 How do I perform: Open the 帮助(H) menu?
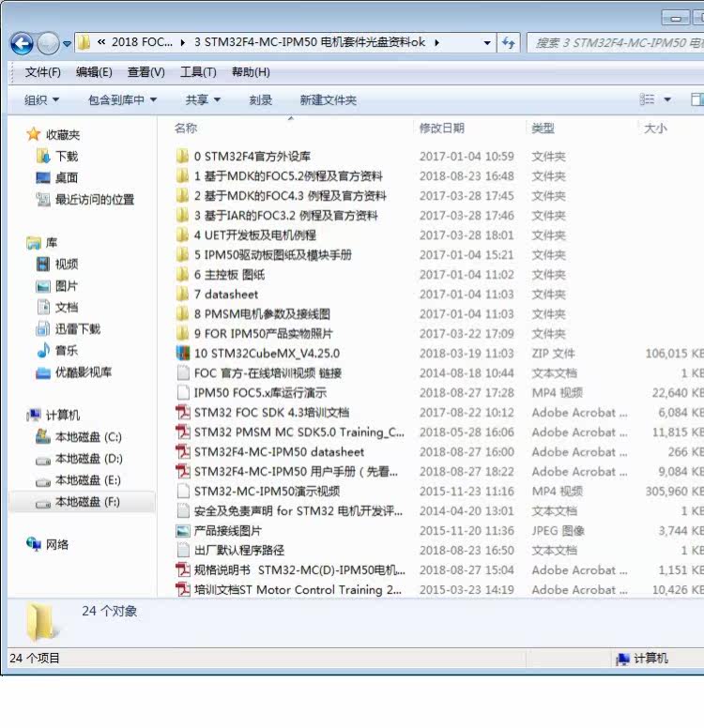(x=251, y=72)
